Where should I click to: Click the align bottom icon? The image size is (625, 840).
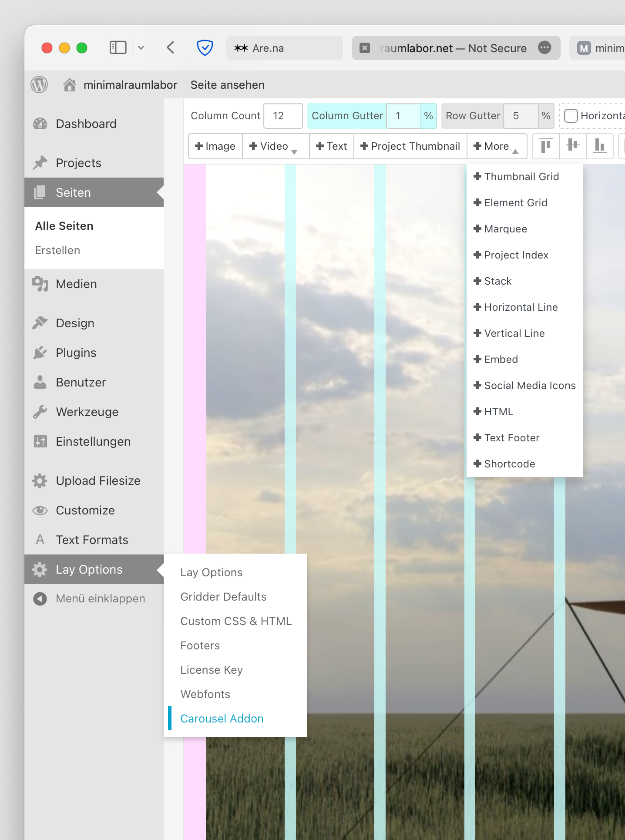tap(600, 146)
